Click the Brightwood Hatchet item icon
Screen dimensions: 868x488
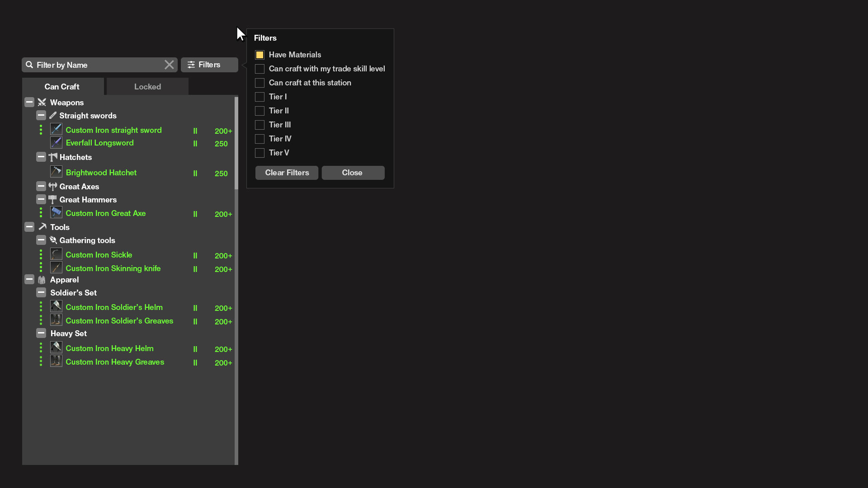[x=56, y=172]
